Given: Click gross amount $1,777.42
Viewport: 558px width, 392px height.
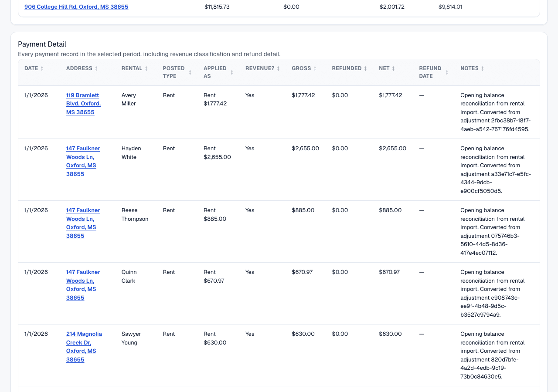Looking at the screenshot, I should coord(303,95).
